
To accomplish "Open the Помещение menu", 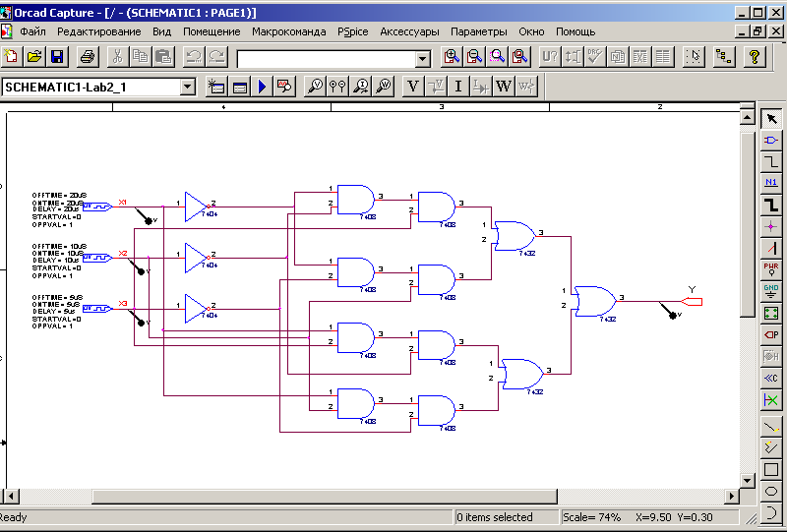I will (212, 31).
